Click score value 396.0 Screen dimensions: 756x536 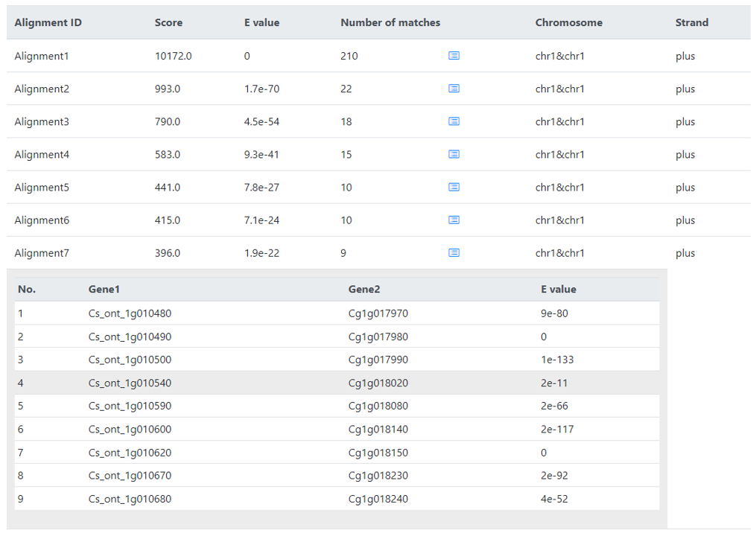(x=168, y=252)
